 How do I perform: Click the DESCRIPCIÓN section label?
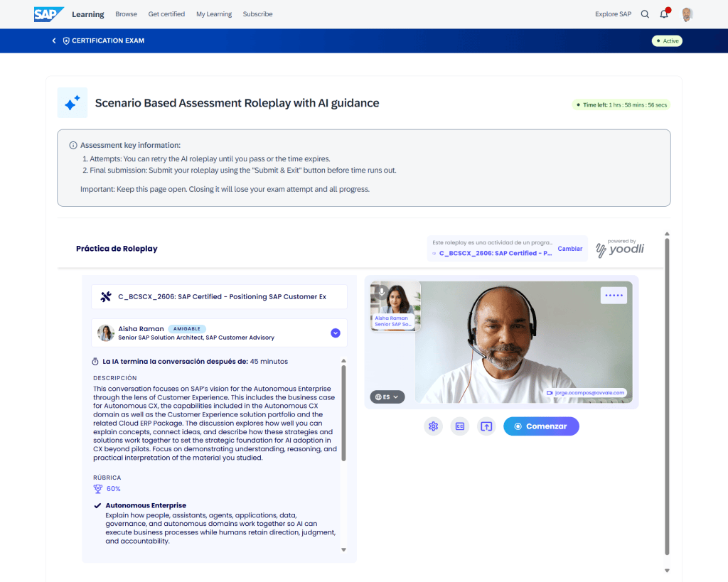tap(115, 378)
